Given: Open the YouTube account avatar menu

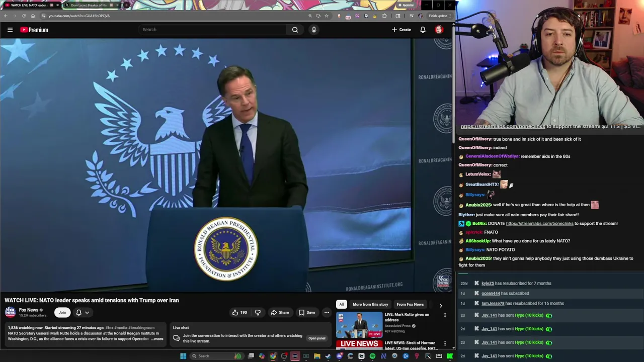Looking at the screenshot, I should (x=439, y=30).
